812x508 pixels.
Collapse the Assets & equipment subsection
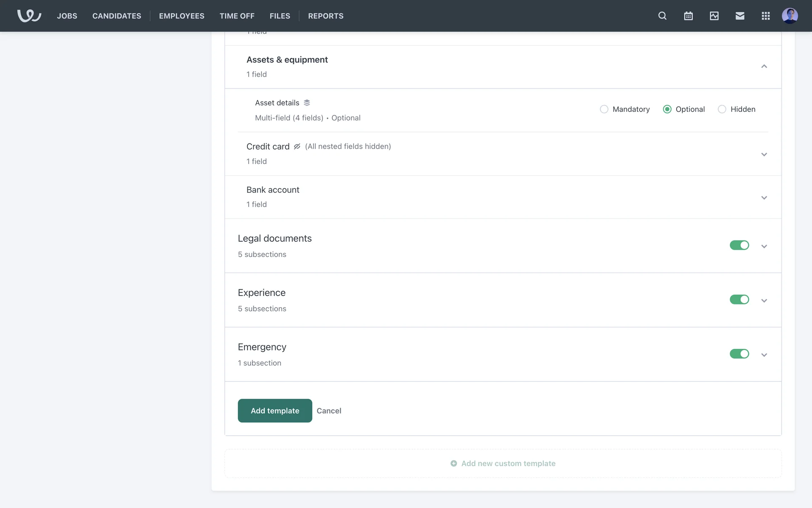(764, 66)
